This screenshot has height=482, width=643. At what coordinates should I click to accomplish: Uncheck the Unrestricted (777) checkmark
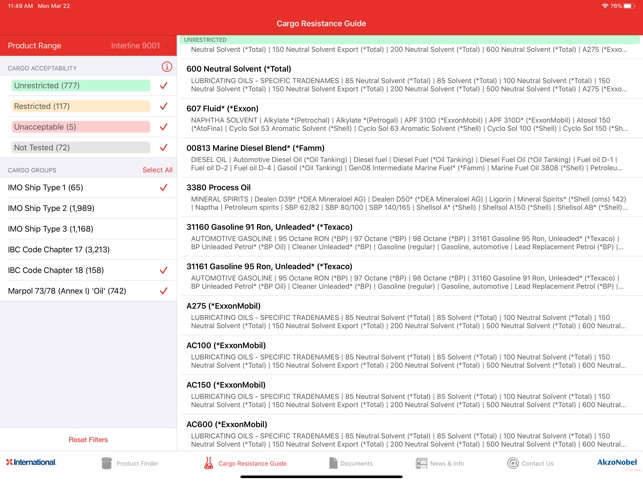click(164, 85)
